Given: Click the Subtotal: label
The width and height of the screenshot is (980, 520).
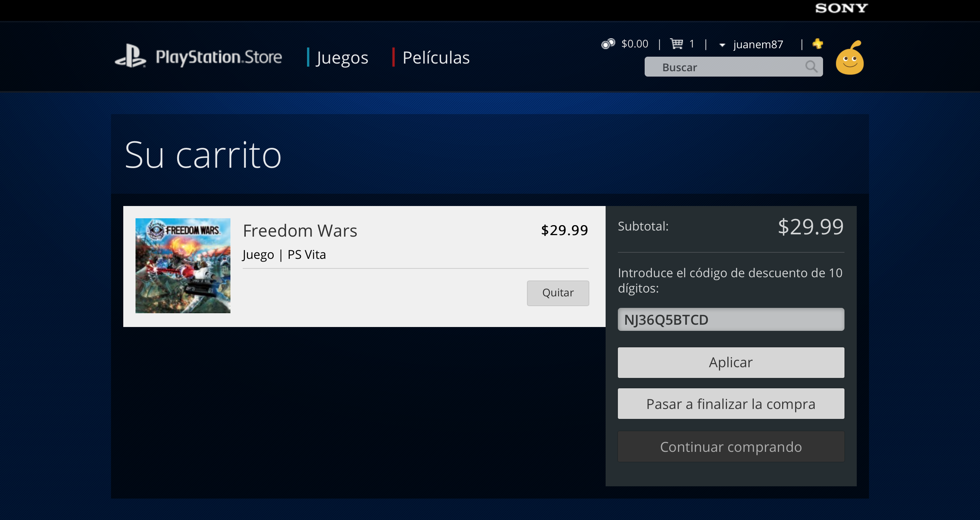Looking at the screenshot, I should coord(643,226).
